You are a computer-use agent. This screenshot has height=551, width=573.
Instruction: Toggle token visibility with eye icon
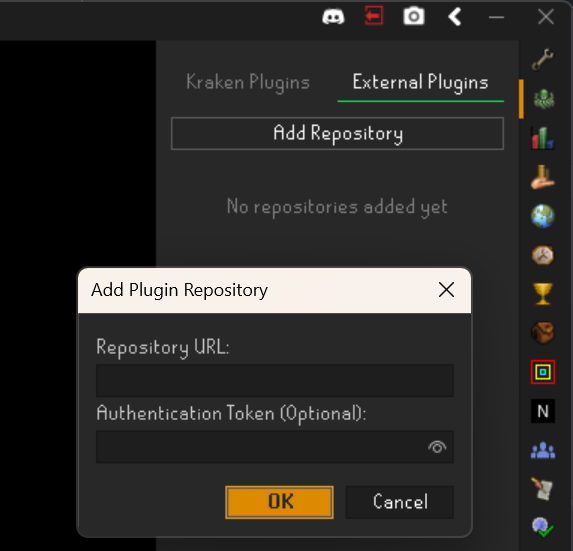pyautogui.click(x=437, y=447)
